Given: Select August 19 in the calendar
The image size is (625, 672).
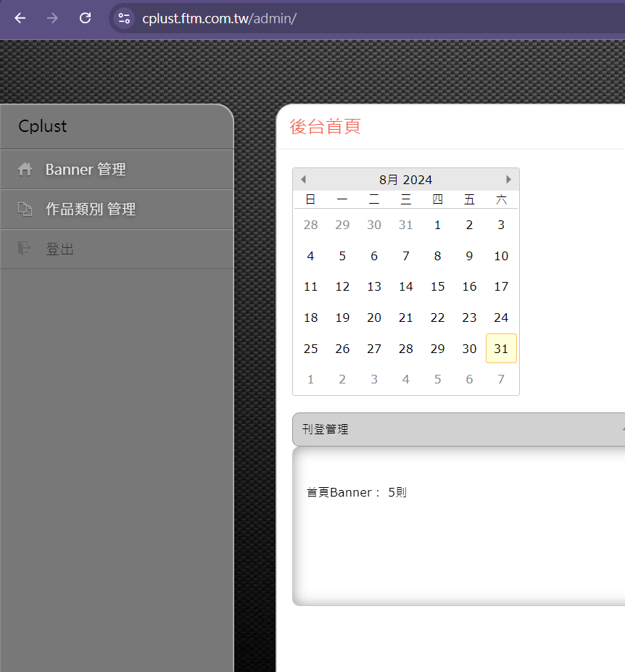Looking at the screenshot, I should 342,318.
